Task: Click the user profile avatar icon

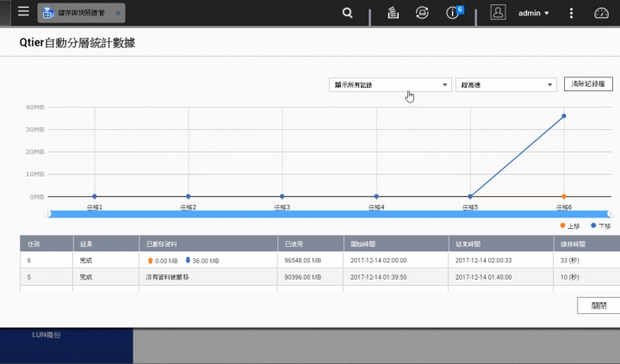Action: click(x=498, y=13)
